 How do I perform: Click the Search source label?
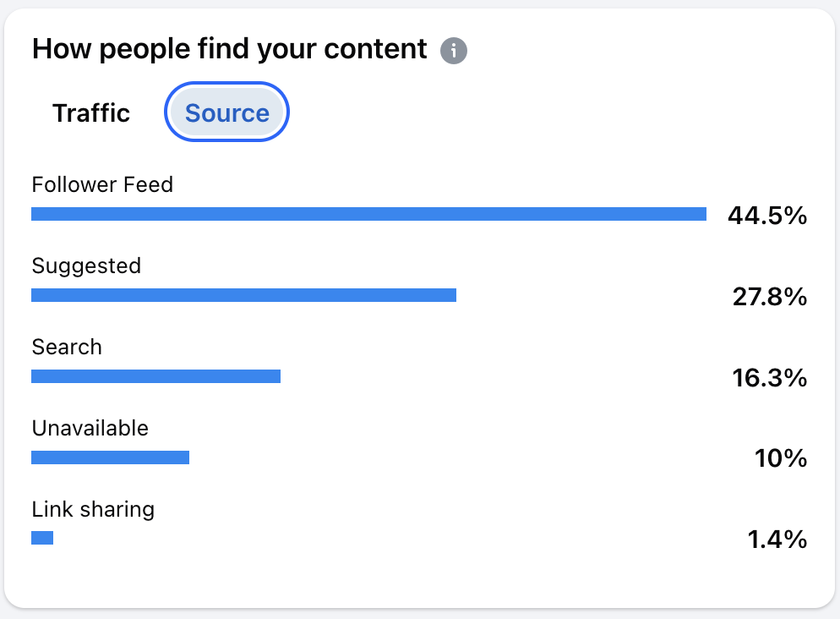tap(67, 347)
